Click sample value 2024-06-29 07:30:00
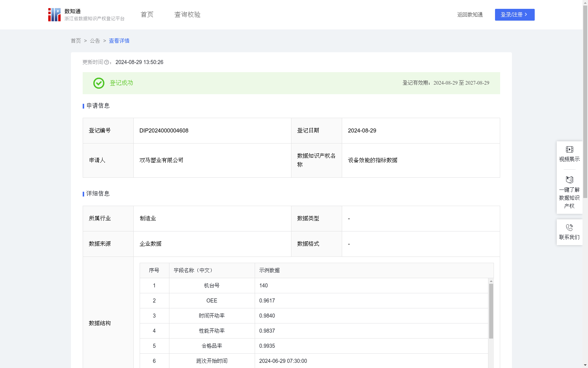Image resolution: width=588 pixels, height=368 pixels. [x=283, y=361]
